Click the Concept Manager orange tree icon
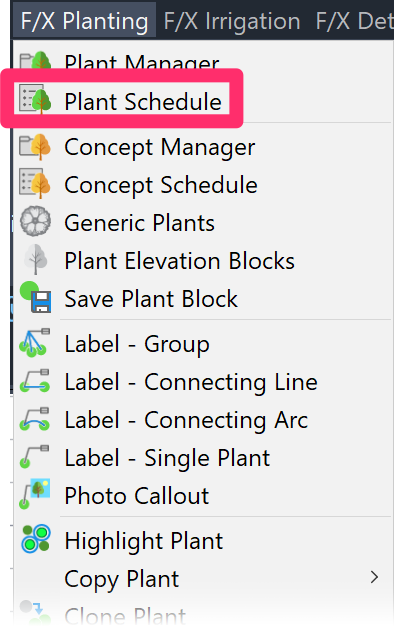Image resolution: width=394 pixels, height=640 pixels. tap(36, 147)
